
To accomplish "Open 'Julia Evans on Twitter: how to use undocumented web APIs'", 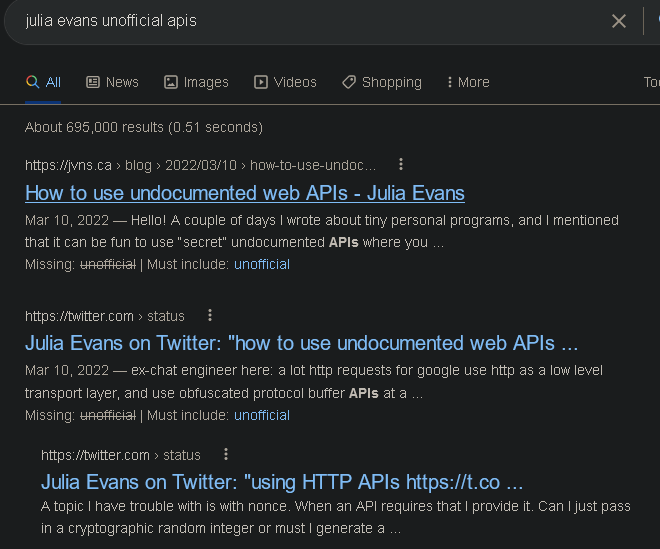I will [x=301, y=343].
